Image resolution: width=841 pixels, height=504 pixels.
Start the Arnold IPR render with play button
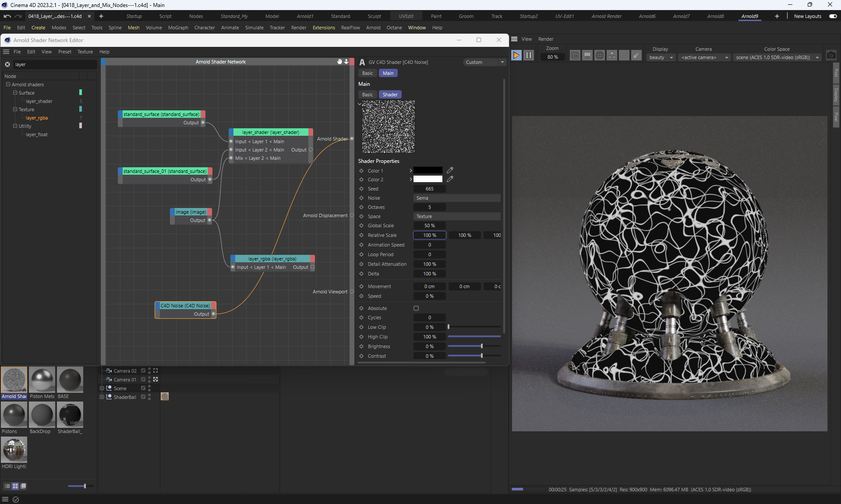[x=516, y=55]
